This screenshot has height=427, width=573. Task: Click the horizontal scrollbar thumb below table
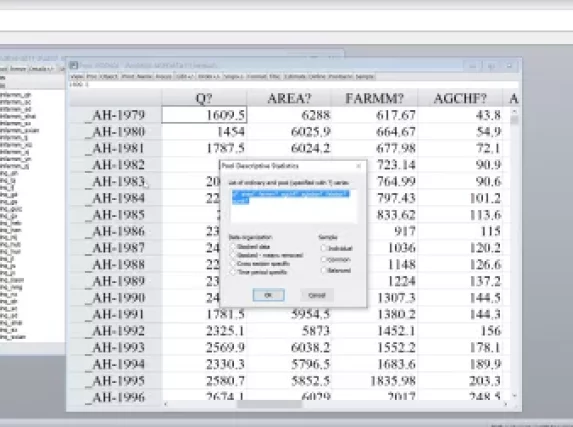click(269, 404)
